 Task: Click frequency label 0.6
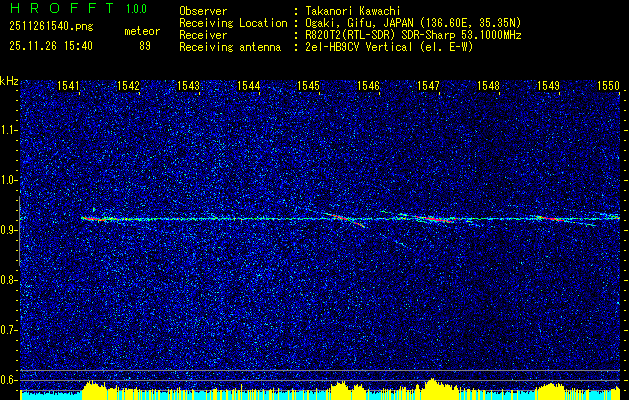point(8,380)
